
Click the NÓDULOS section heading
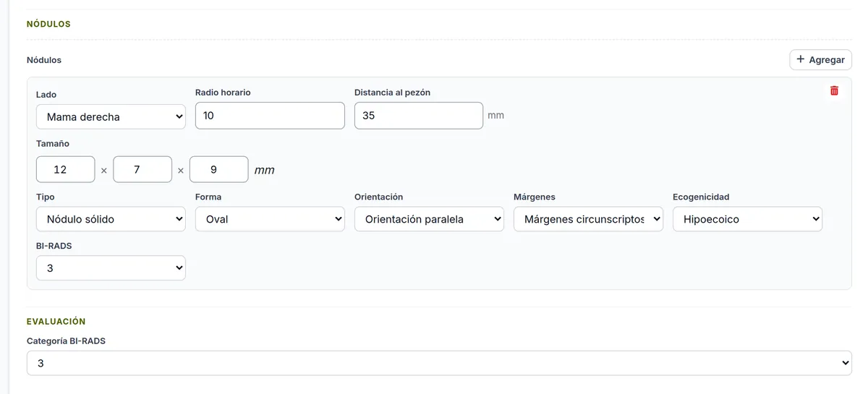(48, 24)
